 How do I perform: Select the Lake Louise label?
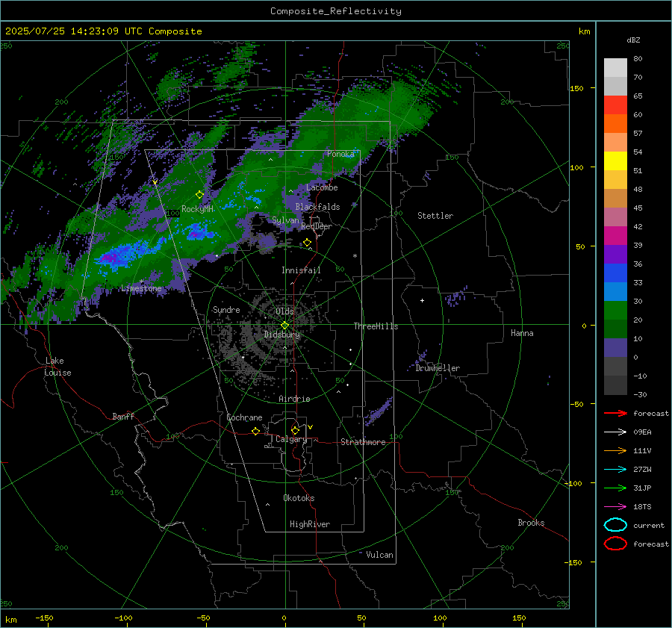coord(57,367)
